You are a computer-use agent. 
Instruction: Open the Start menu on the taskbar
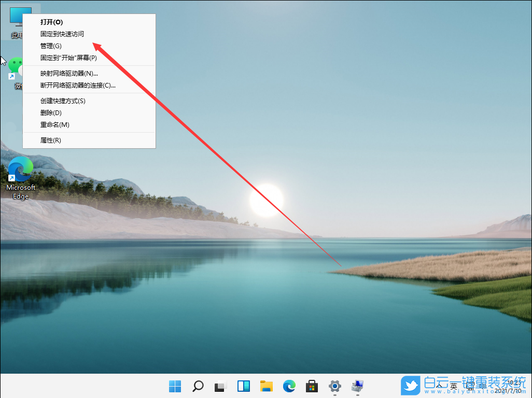(x=175, y=387)
